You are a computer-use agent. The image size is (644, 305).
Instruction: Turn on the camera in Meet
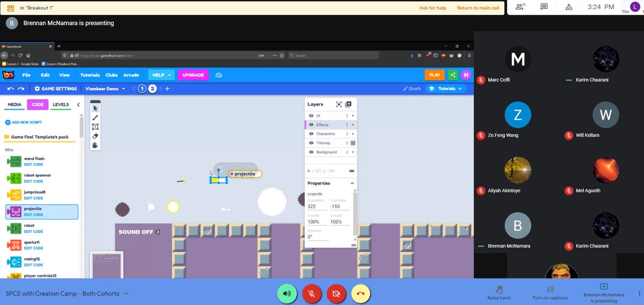(336, 293)
